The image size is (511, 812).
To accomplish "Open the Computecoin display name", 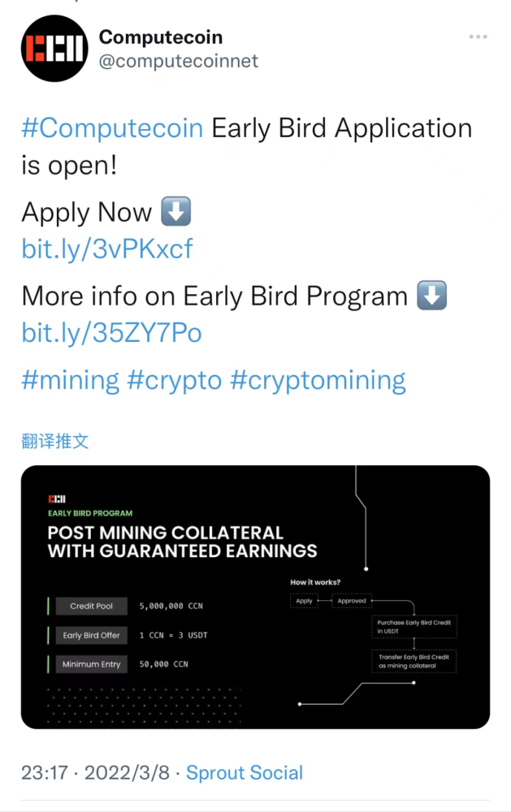I will [x=160, y=37].
